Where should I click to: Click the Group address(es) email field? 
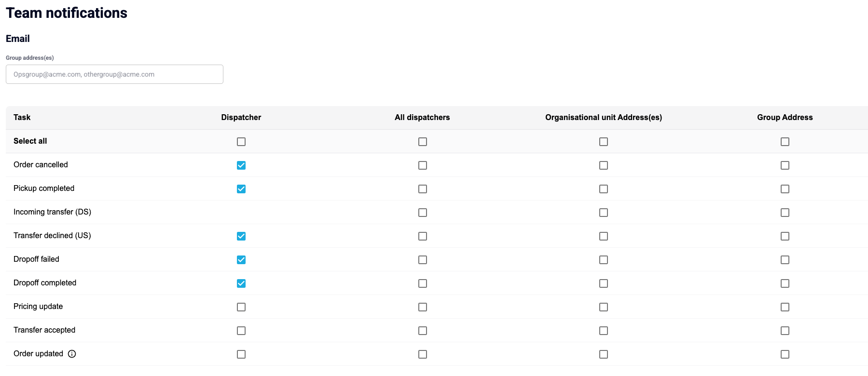tap(114, 74)
